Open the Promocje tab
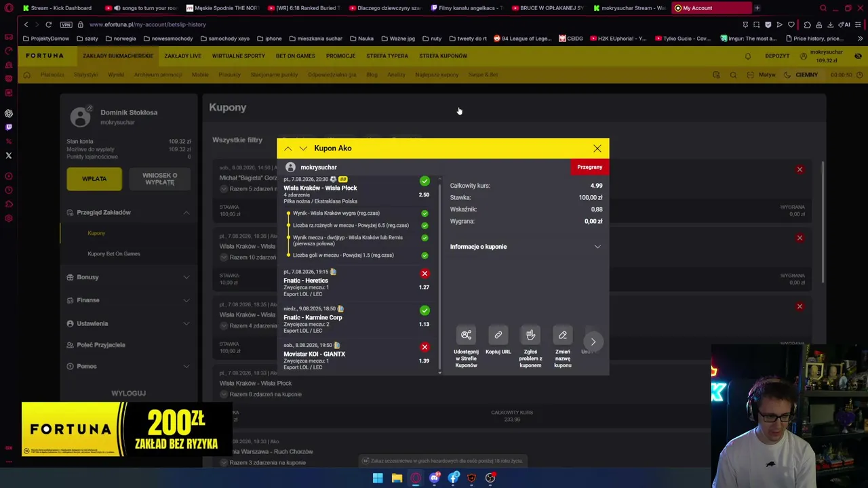The width and height of the screenshot is (868, 488). click(x=340, y=56)
